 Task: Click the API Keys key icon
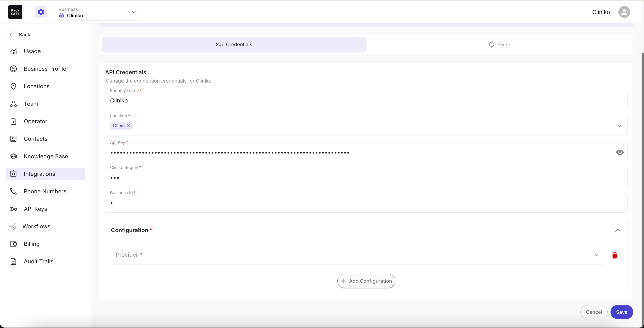click(14, 209)
